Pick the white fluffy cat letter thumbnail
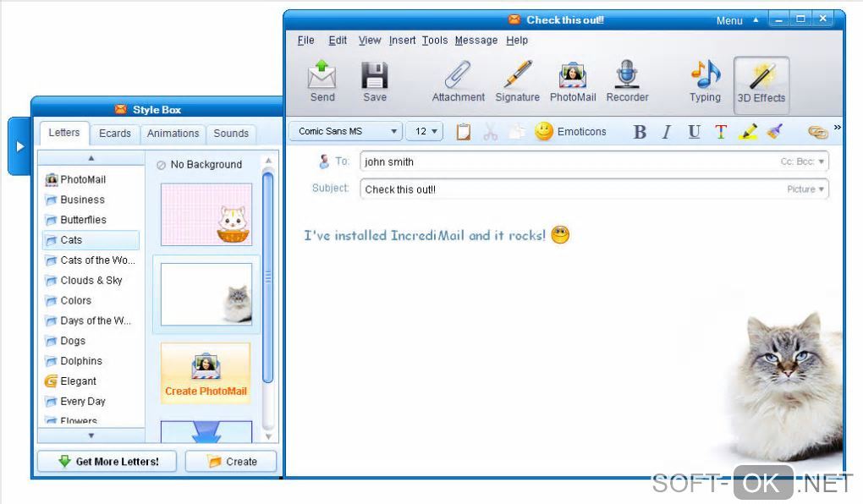 pyautogui.click(x=206, y=294)
